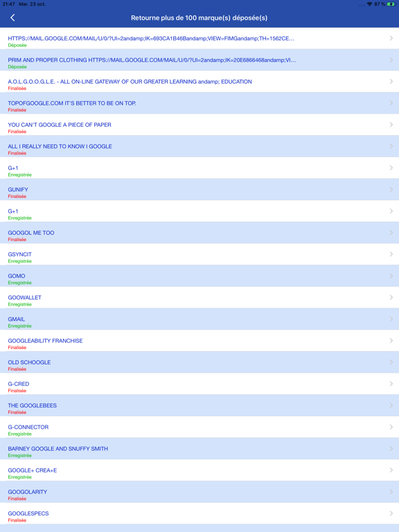Tap chevron on GOOGOL ME TOO row
This screenshot has width=399, height=532.
[x=391, y=233]
